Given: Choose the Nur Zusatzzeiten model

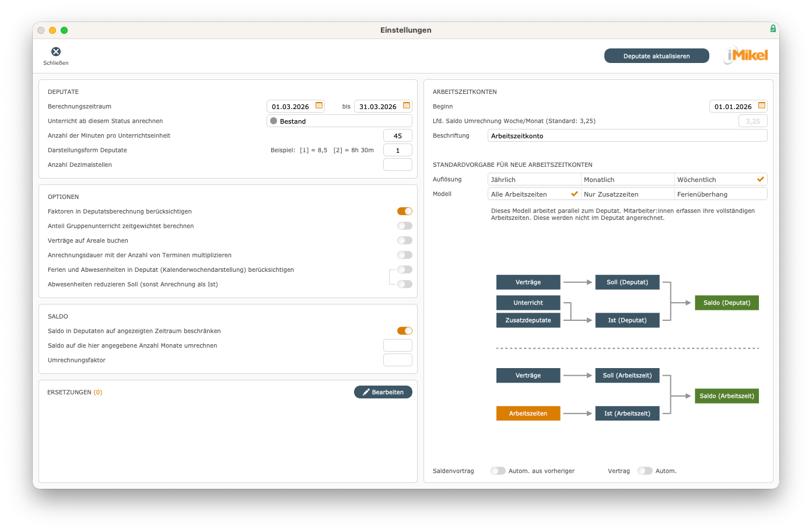Looking at the screenshot, I should 627,194.
